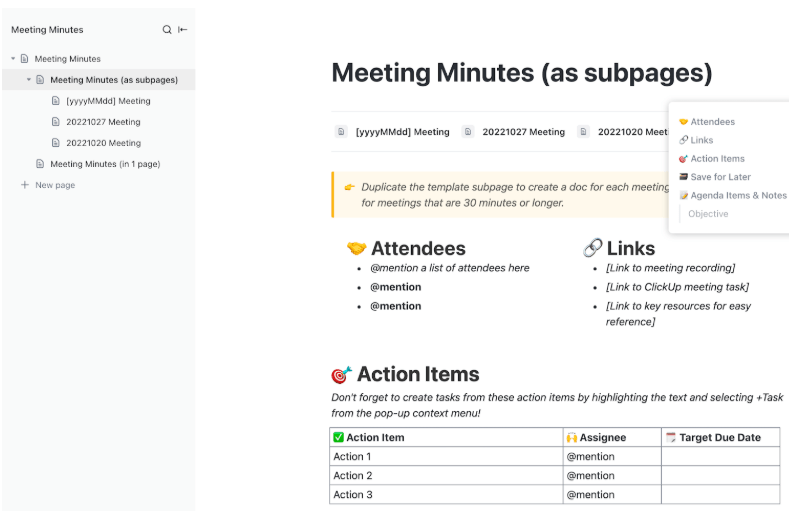Open the 20221027 Meeting subpage link
This screenshot has width=789, height=511.
coord(523,132)
